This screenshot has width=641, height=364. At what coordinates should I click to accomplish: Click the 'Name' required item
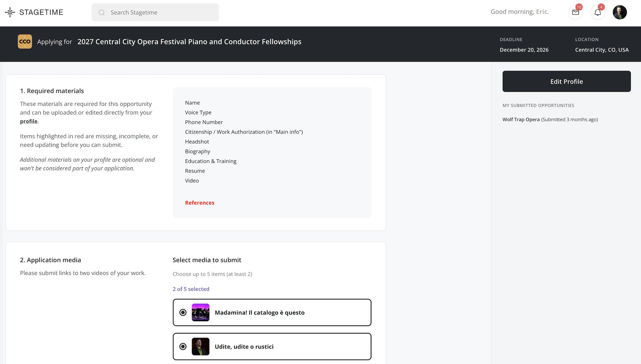[193, 103]
